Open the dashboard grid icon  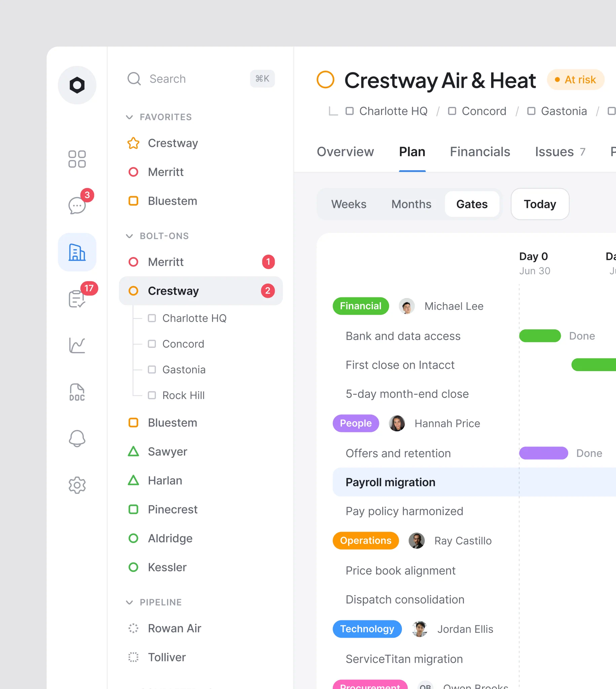pos(77,159)
